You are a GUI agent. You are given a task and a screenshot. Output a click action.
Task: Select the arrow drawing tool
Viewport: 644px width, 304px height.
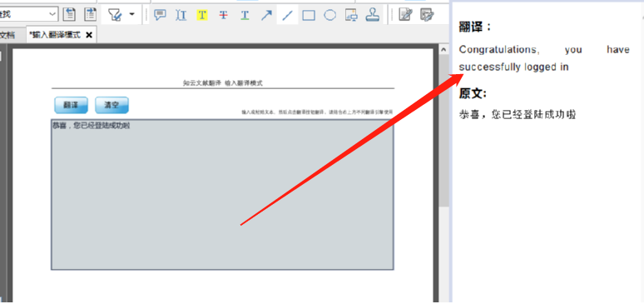tap(266, 15)
